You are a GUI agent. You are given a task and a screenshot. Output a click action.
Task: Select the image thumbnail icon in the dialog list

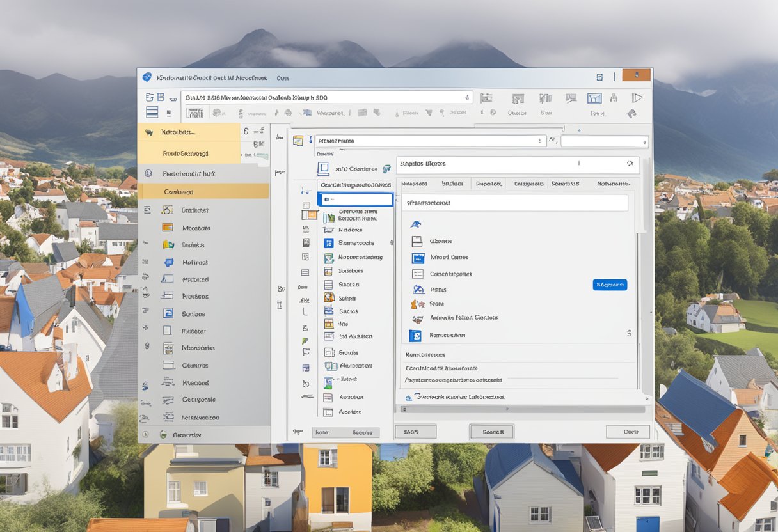point(418,257)
